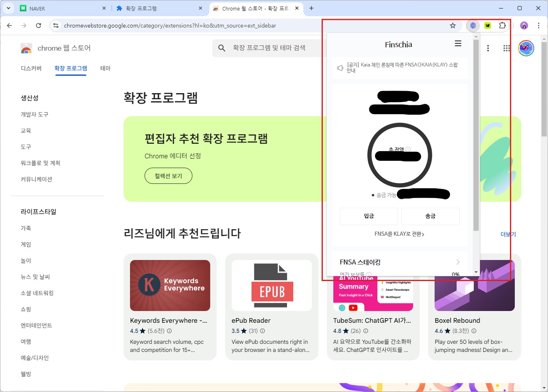548x392 pixels.
Task: Open the 예술/디자인 category
Action: click(35, 358)
